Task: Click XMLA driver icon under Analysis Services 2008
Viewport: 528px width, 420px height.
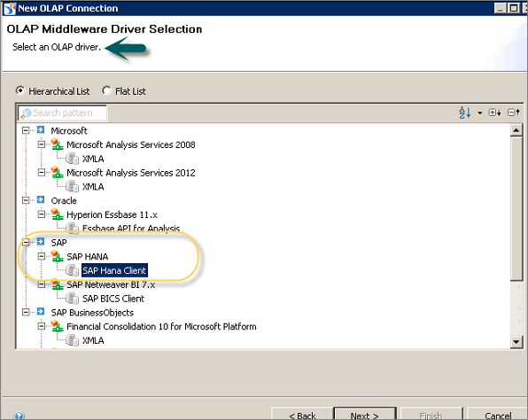Action: [x=72, y=159]
